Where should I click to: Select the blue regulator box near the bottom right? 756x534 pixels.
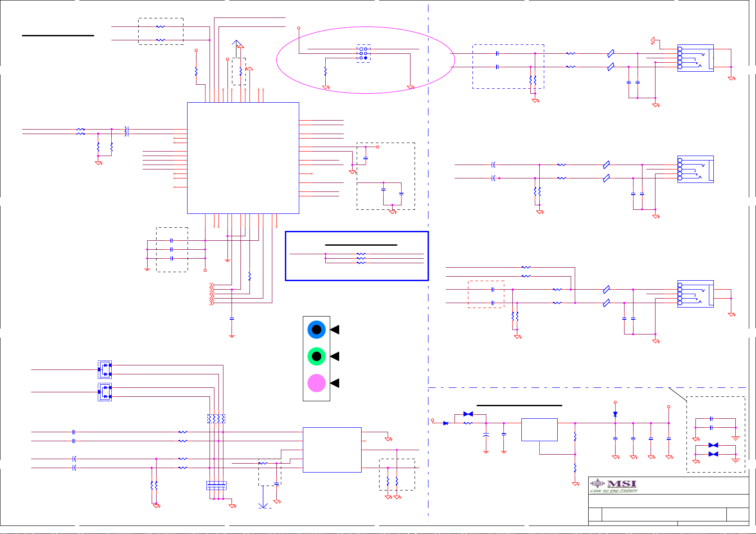pos(539,430)
